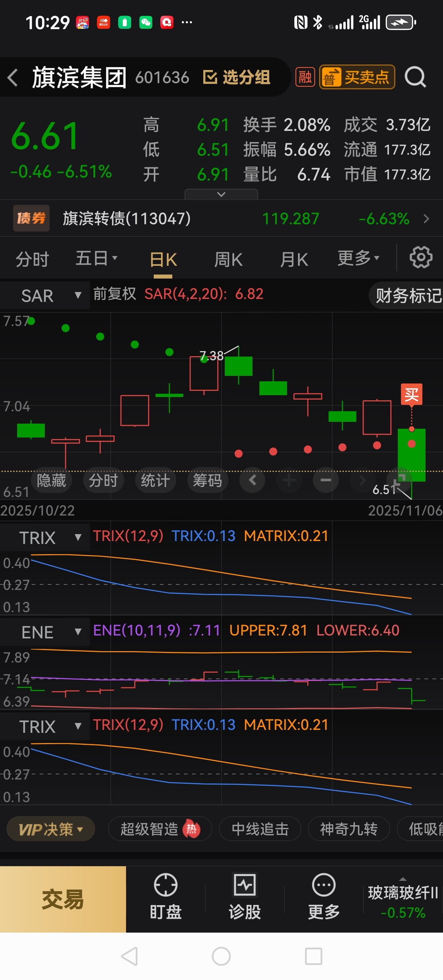The height and width of the screenshot is (980, 443).
Task: Tap the current price 6.61
Action: (45, 136)
